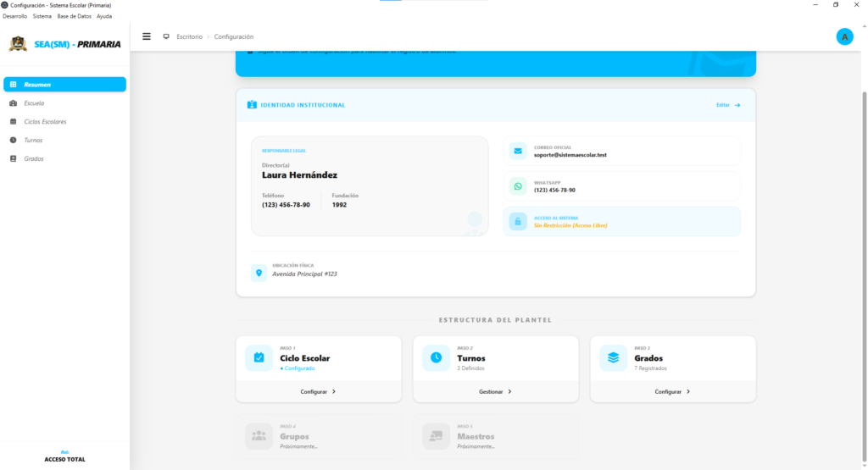
Task: Click Escritorio in the breadcrumb
Action: pos(189,36)
